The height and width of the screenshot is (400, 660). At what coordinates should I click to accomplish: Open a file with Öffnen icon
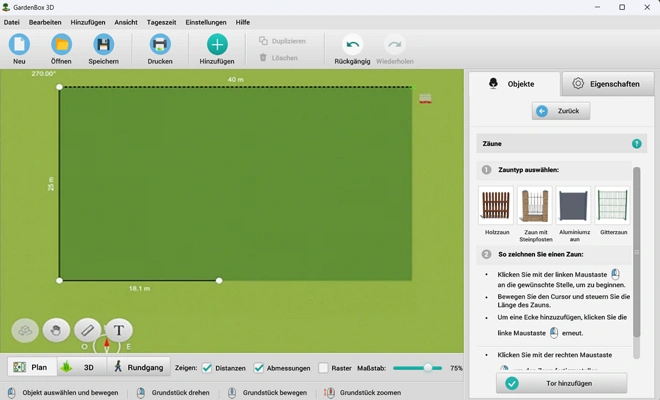[x=61, y=44]
